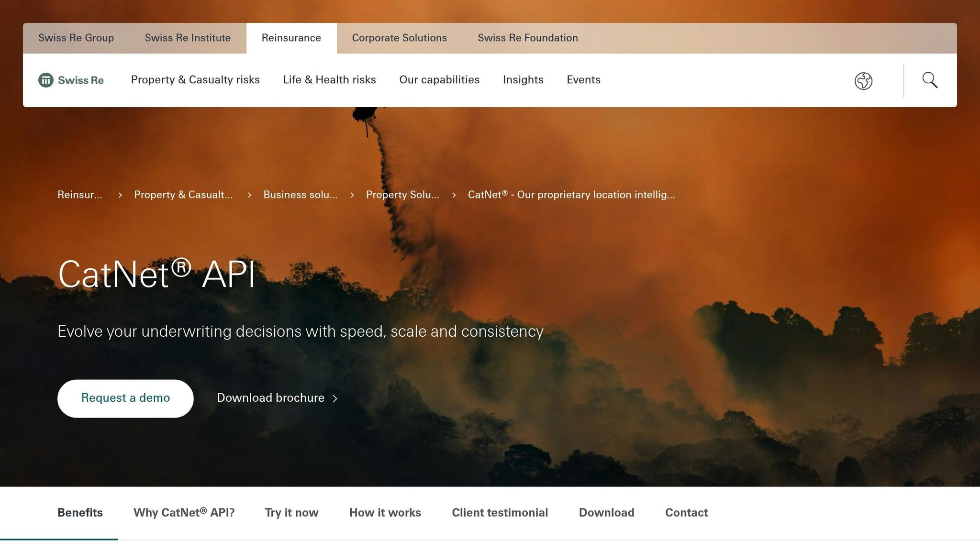Click the Download brochure link

pyautogui.click(x=270, y=398)
